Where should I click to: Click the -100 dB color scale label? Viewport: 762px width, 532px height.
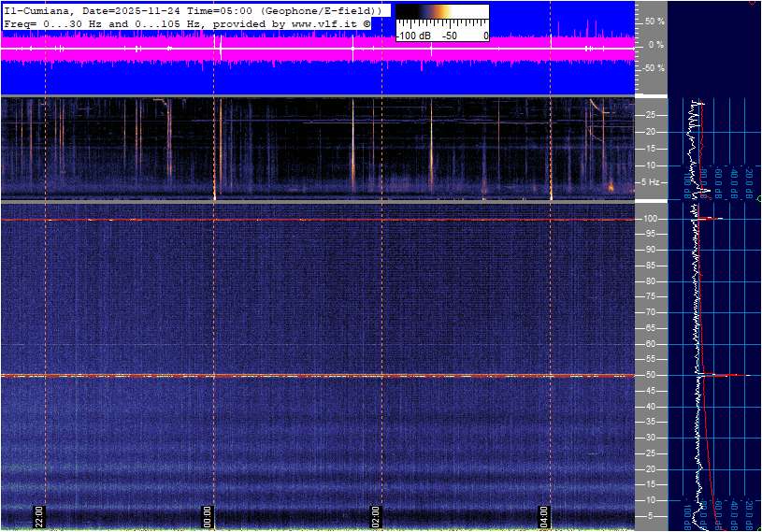click(x=414, y=36)
